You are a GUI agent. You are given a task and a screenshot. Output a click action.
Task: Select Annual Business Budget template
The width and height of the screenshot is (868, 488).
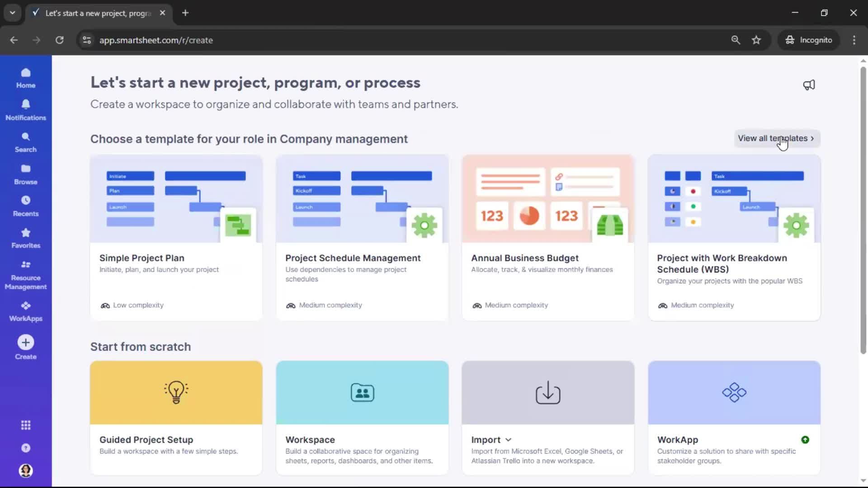click(547, 237)
